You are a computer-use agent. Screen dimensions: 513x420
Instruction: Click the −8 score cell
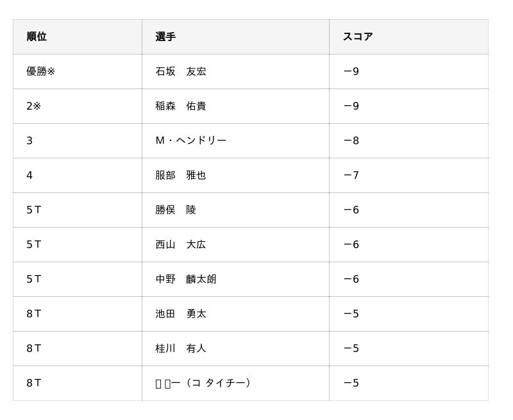[x=351, y=140]
